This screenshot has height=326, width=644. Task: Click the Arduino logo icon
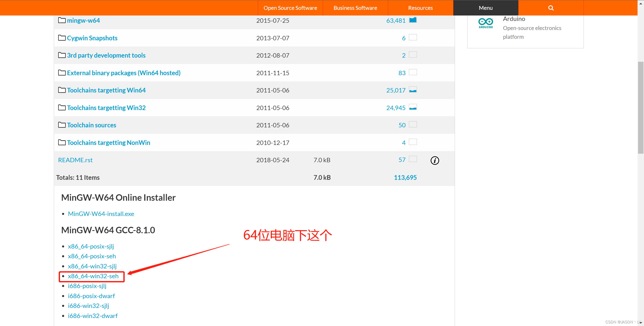485,23
